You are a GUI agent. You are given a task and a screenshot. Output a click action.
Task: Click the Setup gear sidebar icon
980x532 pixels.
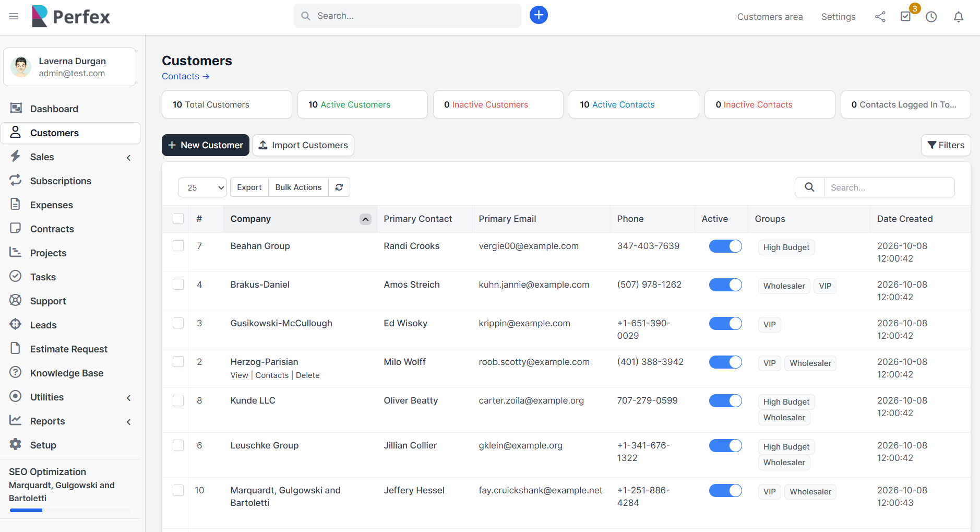pyautogui.click(x=16, y=444)
